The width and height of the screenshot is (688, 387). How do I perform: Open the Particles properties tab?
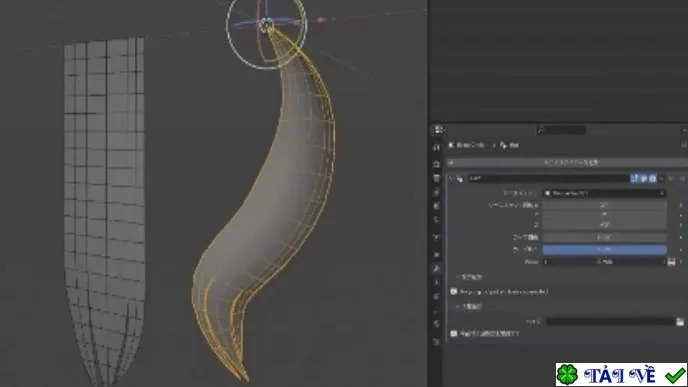[x=436, y=283]
